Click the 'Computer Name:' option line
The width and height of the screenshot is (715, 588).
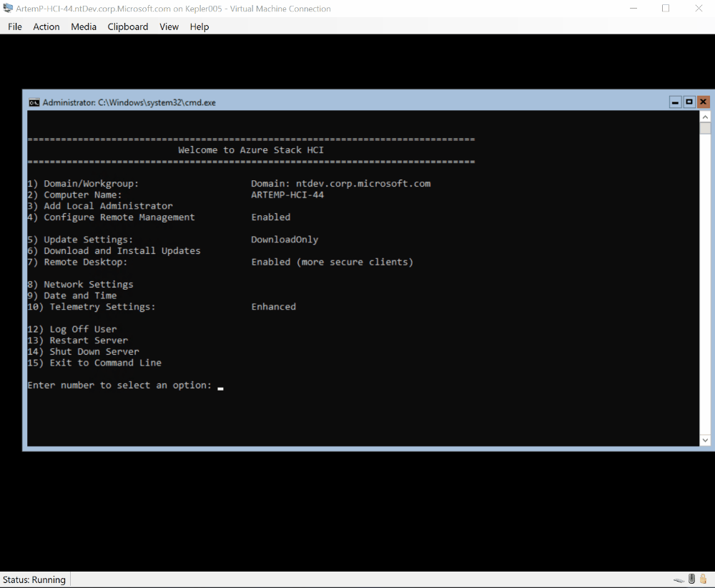[74, 195]
